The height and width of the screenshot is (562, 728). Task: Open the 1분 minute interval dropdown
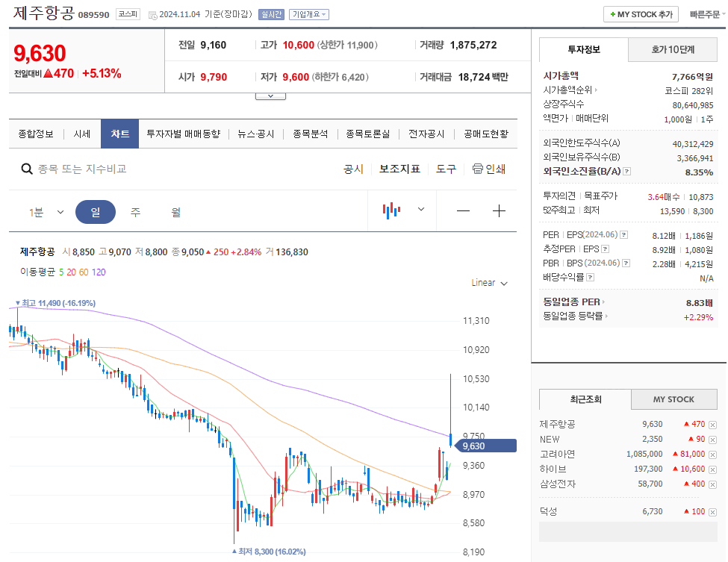point(46,213)
